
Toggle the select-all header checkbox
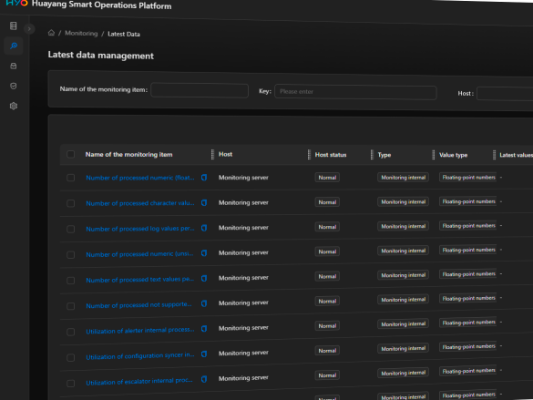click(71, 154)
